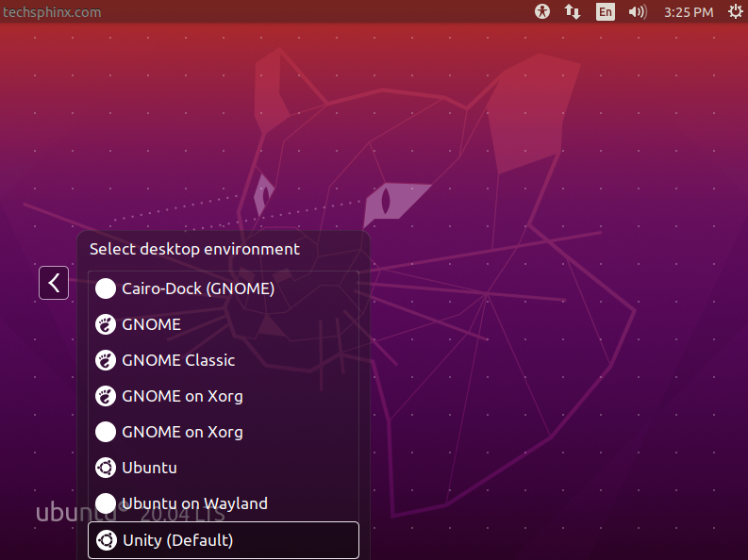Viewport: 748px width, 560px height.
Task: Open the En keyboard layout indicator
Action: click(x=605, y=11)
